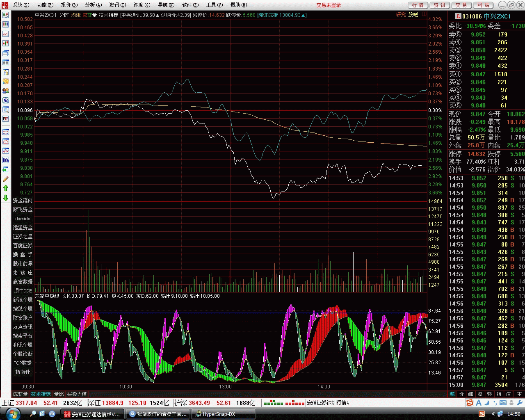Click the tree structure window icon

[x=6, y=72]
